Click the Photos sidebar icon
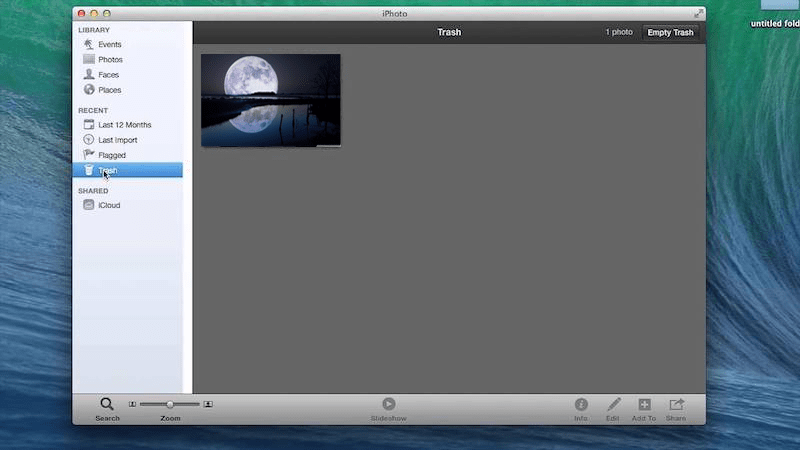This screenshot has width=800, height=450. click(89, 59)
